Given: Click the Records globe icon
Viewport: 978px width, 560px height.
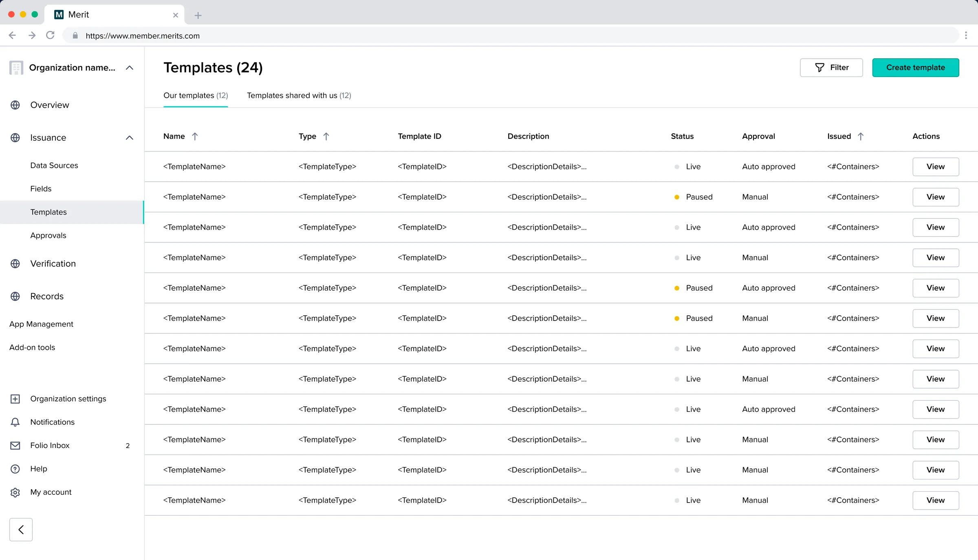Looking at the screenshot, I should (x=15, y=296).
